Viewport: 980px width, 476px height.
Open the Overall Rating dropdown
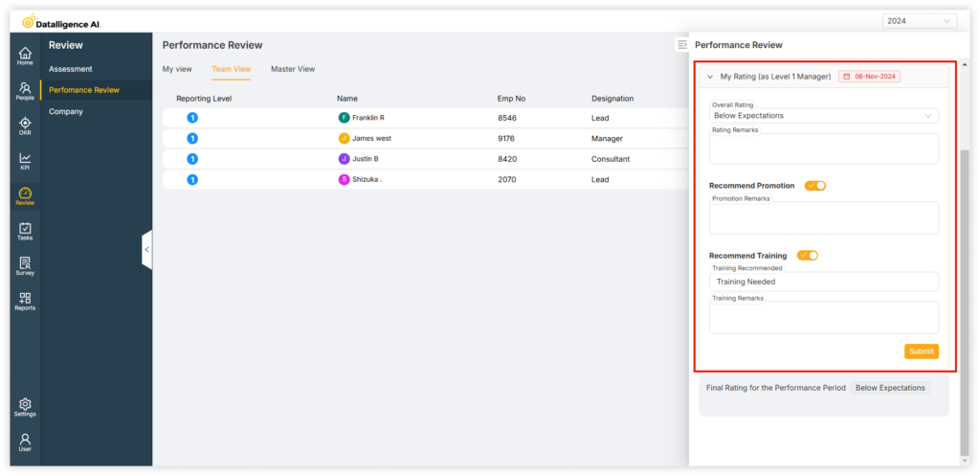click(x=824, y=116)
